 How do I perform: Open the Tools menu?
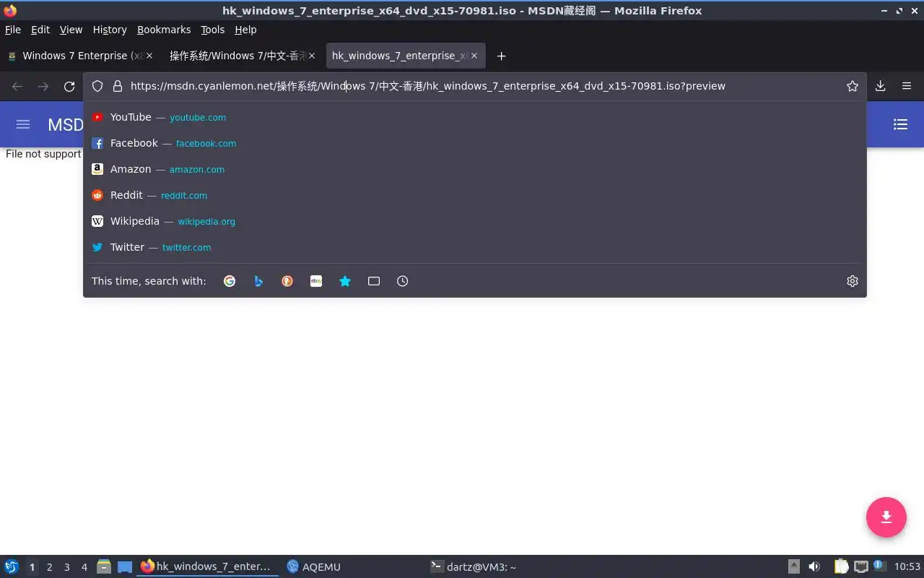(x=213, y=30)
